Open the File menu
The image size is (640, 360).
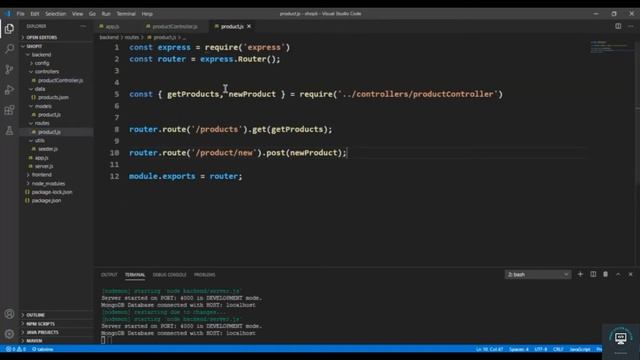click(x=20, y=13)
